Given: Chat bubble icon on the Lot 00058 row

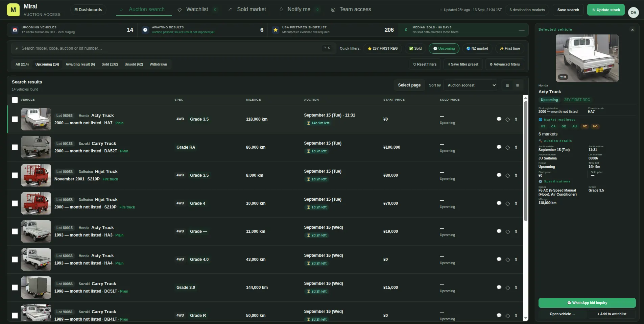Looking at the screenshot, I should point(499,203).
